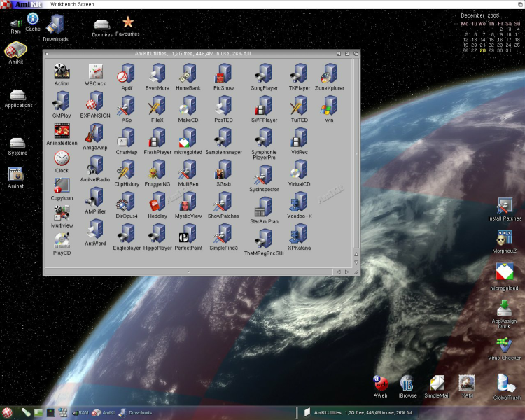Open YAM mail icon
The image size is (525, 420).
[467, 383]
